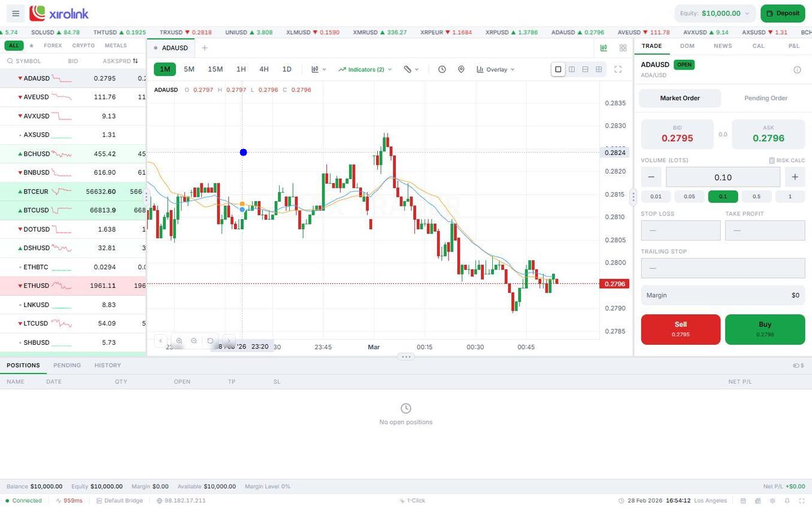The width and height of the screenshot is (812, 507).
Task: Open the notifications bell in the status bar
Action: (x=787, y=500)
